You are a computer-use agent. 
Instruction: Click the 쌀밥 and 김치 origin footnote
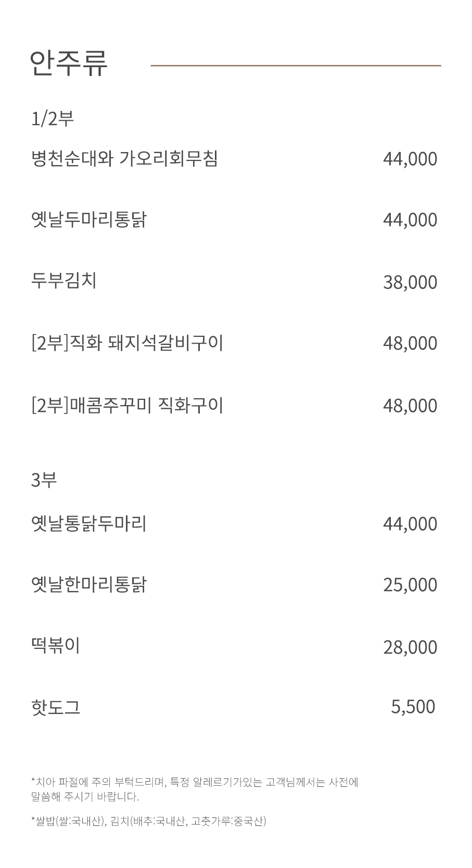point(149,821)
